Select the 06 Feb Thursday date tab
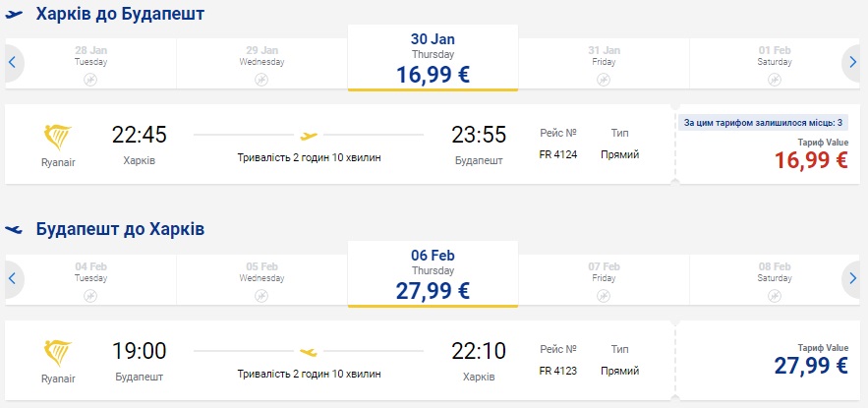The width and height of the screenshot is (868, 408). [x=433, y=274]
